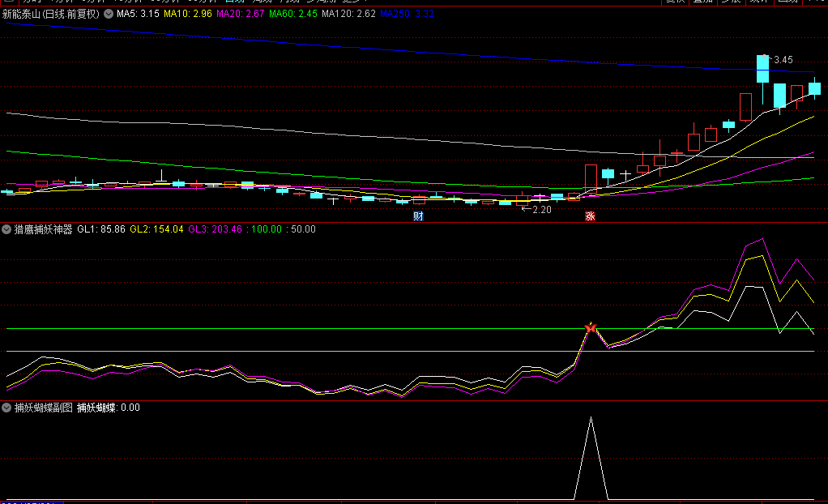Click the tallest cyan candlestick near 3.45
The height and width of the screenshot is (504, 828).
click(762, 69)
